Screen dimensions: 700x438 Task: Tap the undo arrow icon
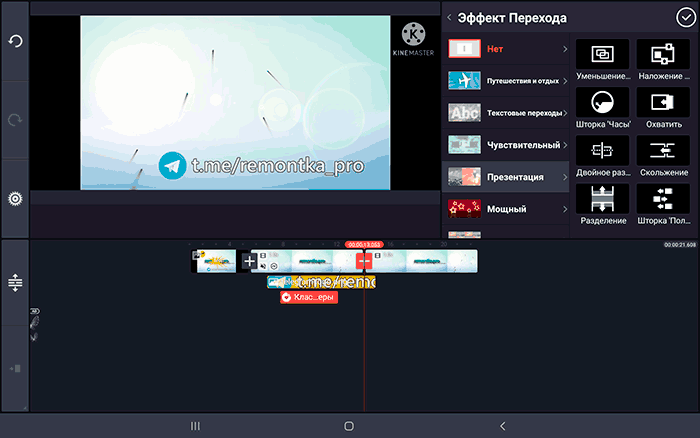point(15,42)
